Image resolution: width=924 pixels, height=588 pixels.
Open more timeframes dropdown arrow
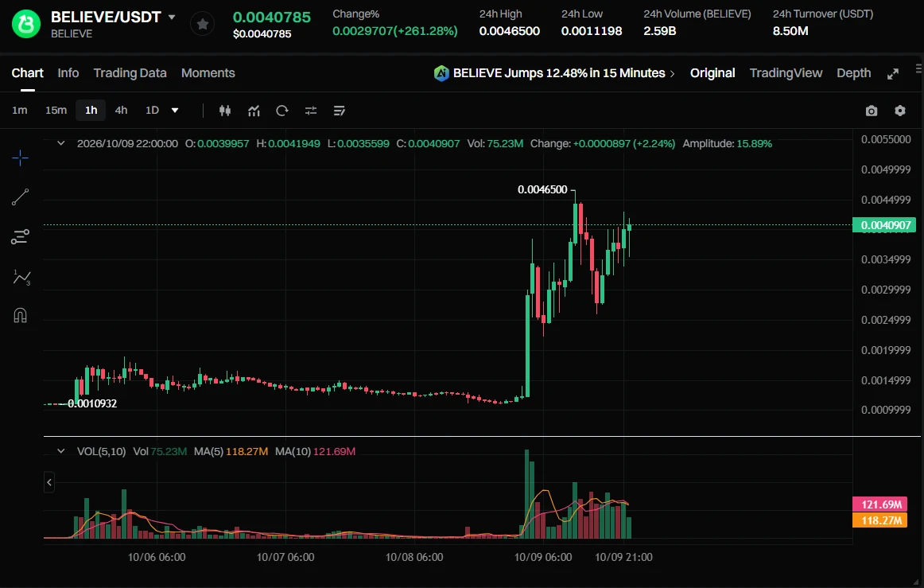175,111
